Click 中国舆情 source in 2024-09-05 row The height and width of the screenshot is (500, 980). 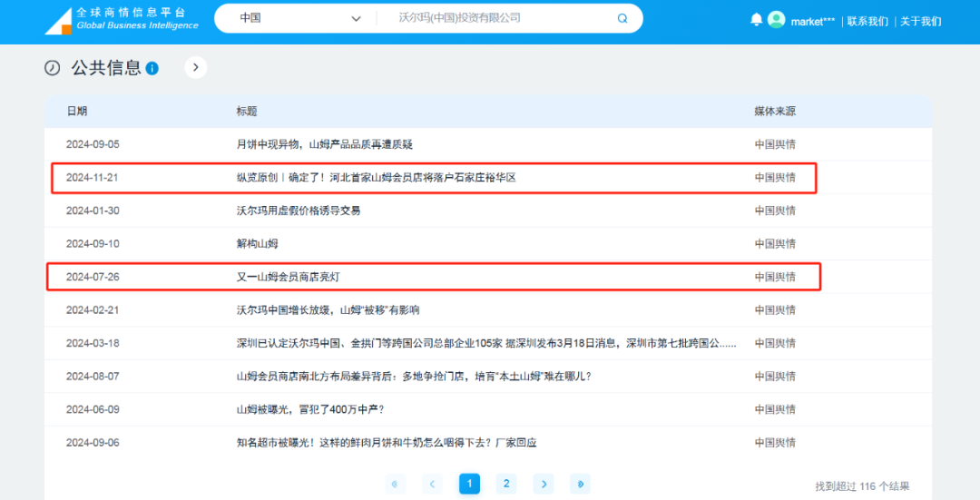pos(775,144)
